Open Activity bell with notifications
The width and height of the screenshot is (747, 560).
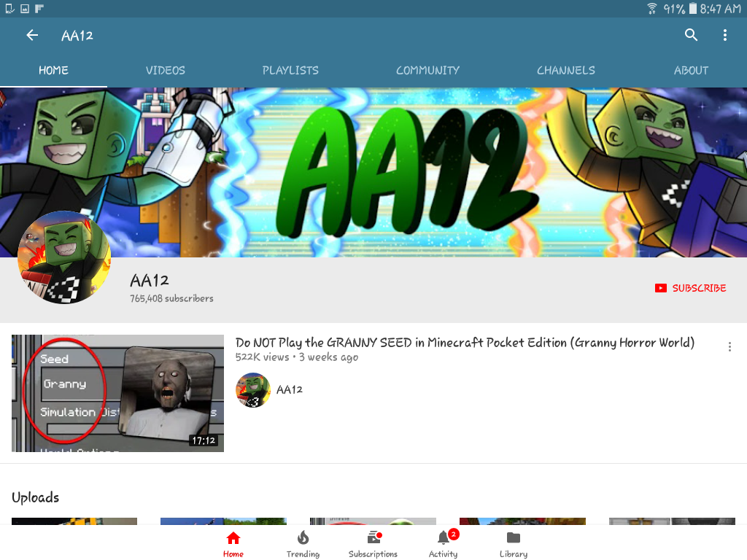click(443, 544)
